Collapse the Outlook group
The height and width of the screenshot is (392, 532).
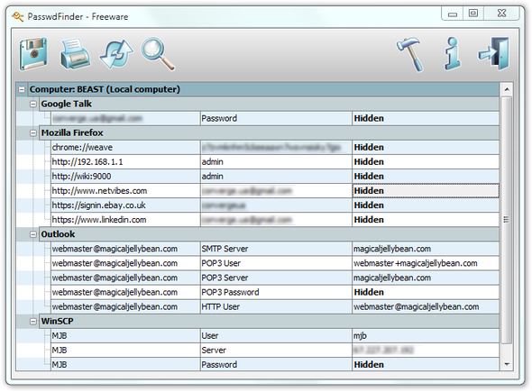point(32,234)
